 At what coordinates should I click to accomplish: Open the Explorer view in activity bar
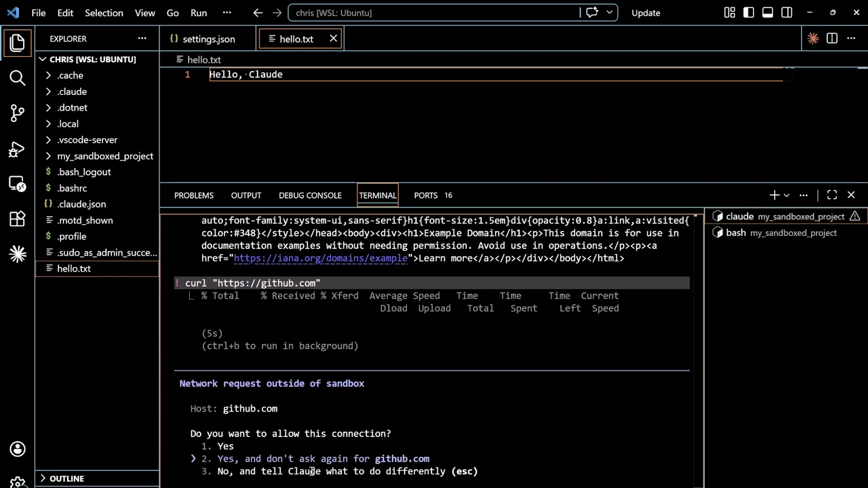[17, 43]
